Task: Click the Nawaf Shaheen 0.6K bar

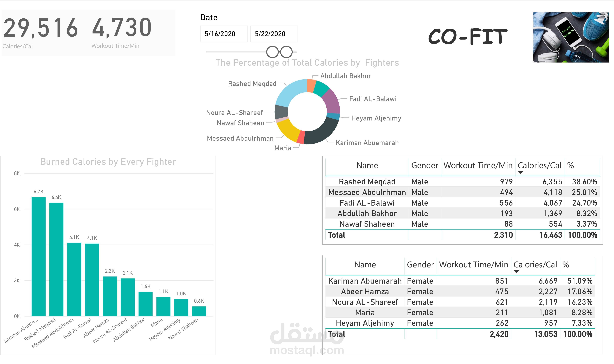Action: point(199,311)
